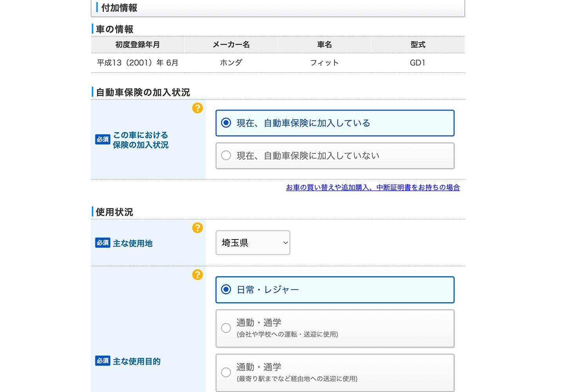Click the 付加情報 section header
The height and width of the screenshot is (392, 588).
click(x=278, y=8)
